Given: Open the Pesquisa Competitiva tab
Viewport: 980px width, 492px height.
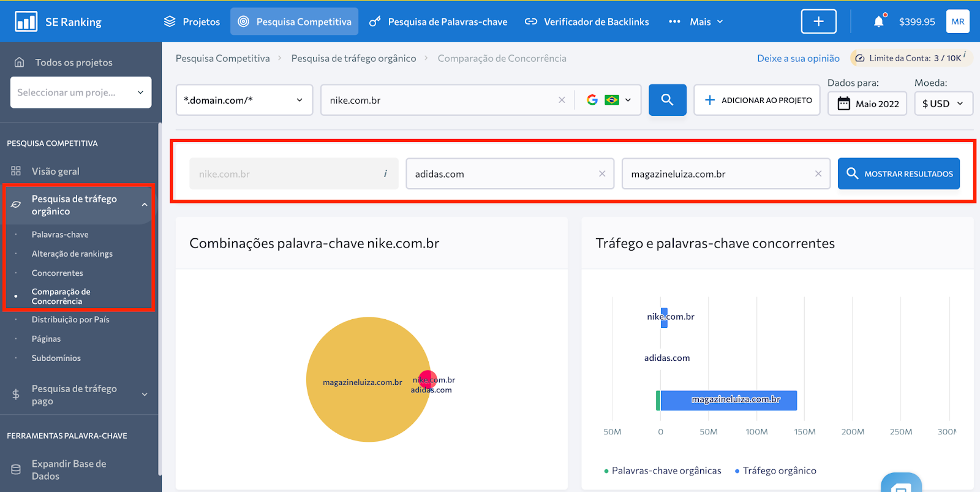Looking at the screenshot, I should (x=295, y=21).
